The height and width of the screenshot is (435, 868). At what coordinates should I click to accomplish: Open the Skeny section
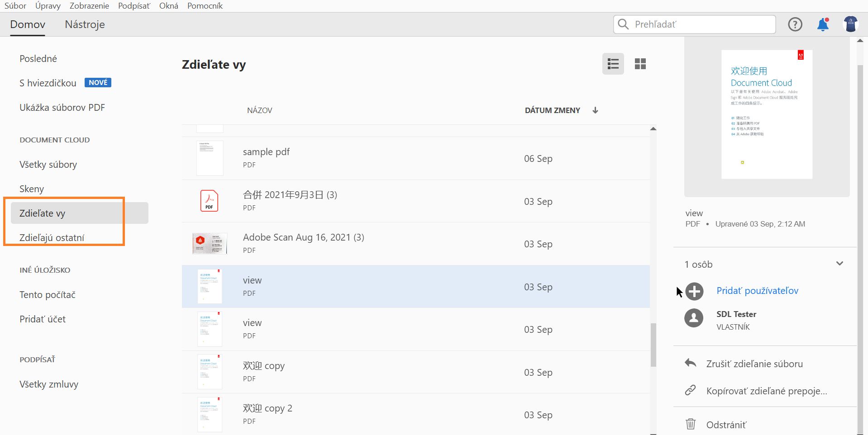[x=32, y=189]
